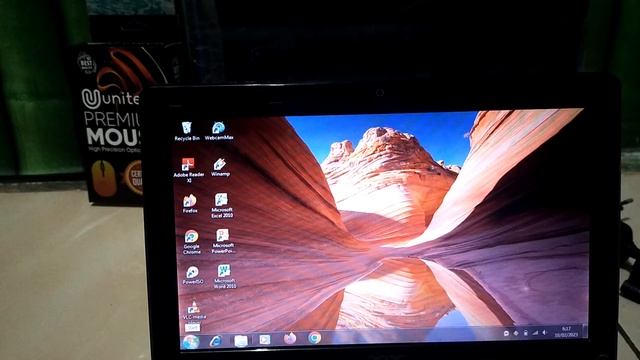The image size is (640, 360).
Task: Open the network signal tray icon
Action: point(535,333)
